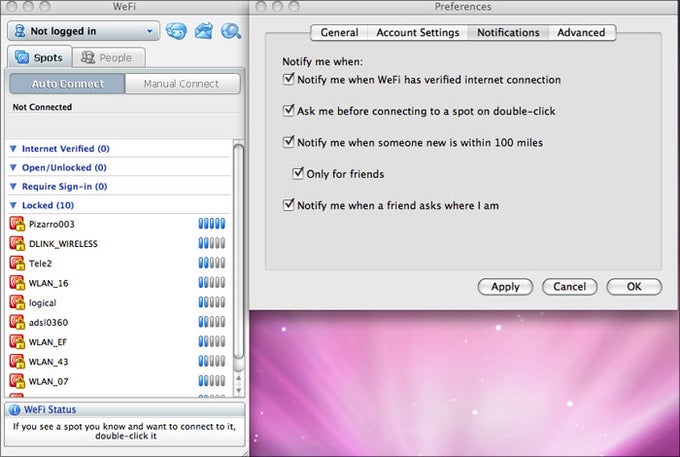This screenshot has width=680, height=457.
Task: Switch to the People tab
Action: (x=108, y=57)
